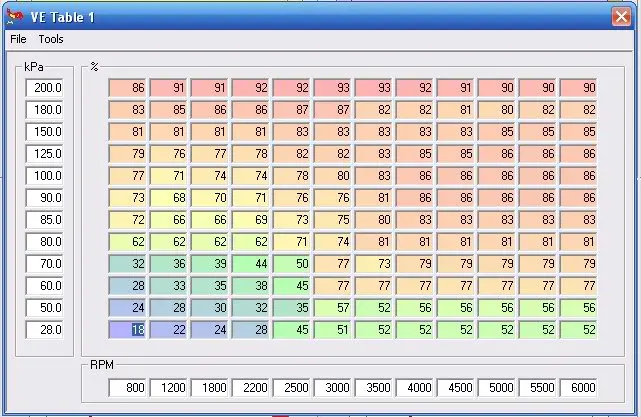Select cell 39 at 70.0 kPa, 1800 RPM
The width and height of the screenshot is (641, 417).
[209, 264]
